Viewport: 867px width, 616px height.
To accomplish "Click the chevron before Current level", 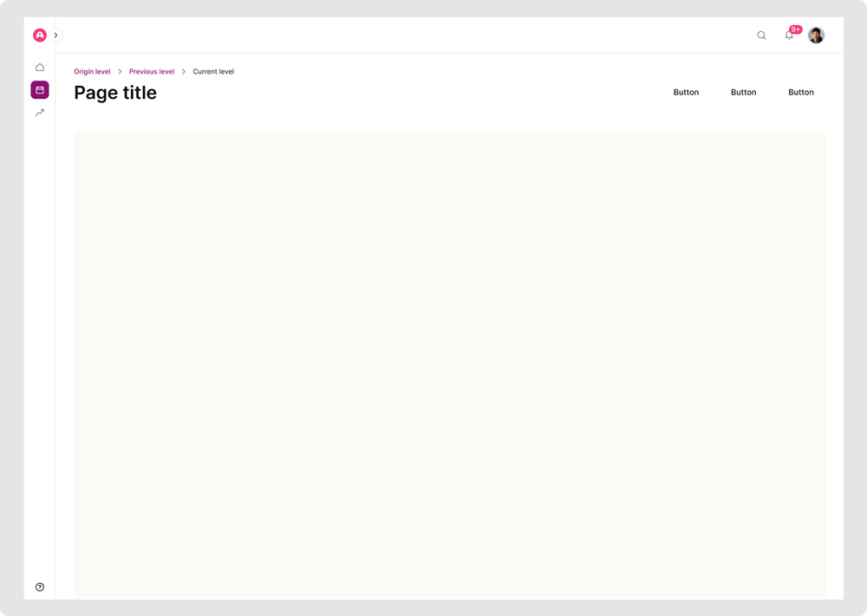I will [x=183, y=71].
